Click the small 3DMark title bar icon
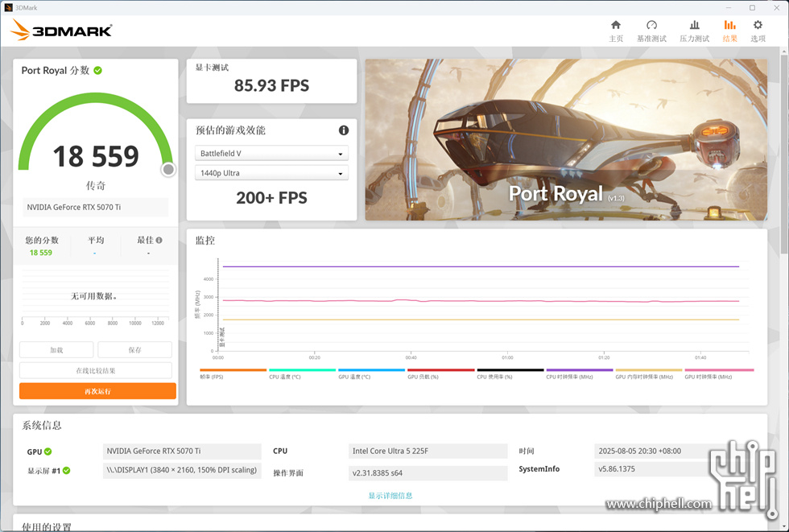789x532 pixels. (8, 7)
